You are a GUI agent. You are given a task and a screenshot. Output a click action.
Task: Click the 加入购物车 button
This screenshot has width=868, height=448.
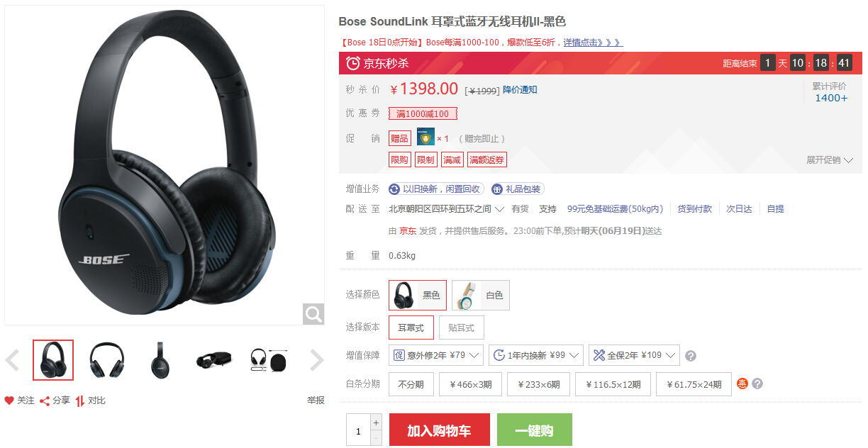(x=440, y=430)
